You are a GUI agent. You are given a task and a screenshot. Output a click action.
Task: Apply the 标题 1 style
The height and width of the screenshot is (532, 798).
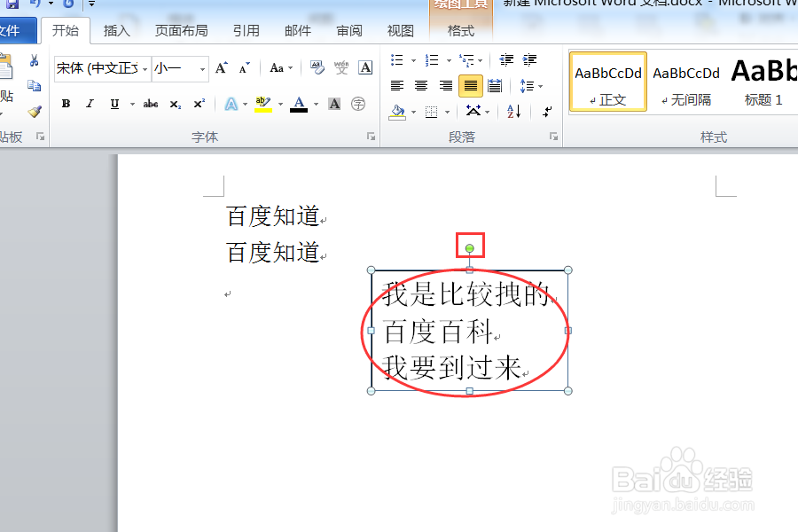click(x=763, y=82)
